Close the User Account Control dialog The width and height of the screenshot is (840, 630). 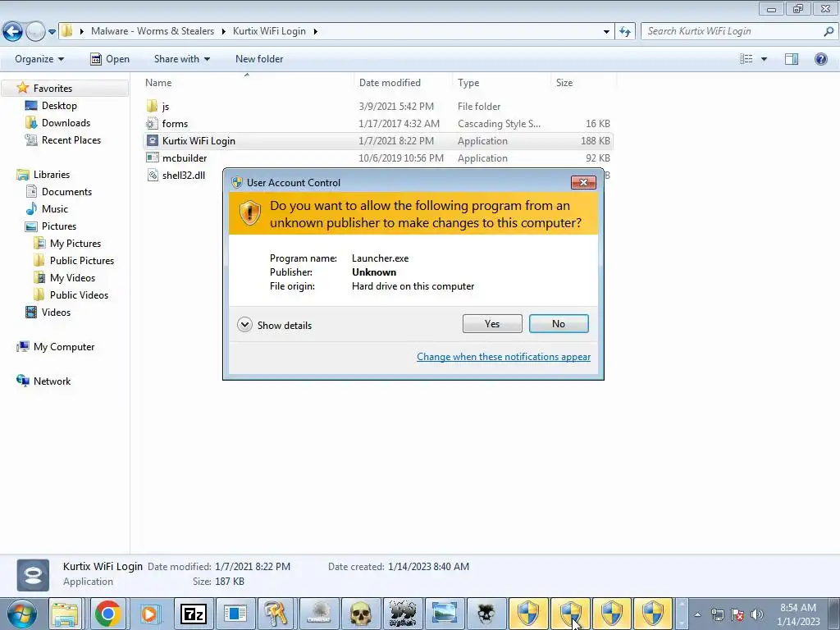[583, 183]
